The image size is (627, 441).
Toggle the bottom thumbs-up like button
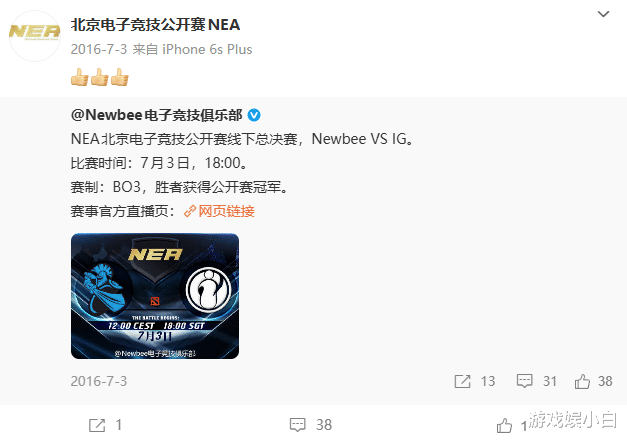(x=504, y=425)
